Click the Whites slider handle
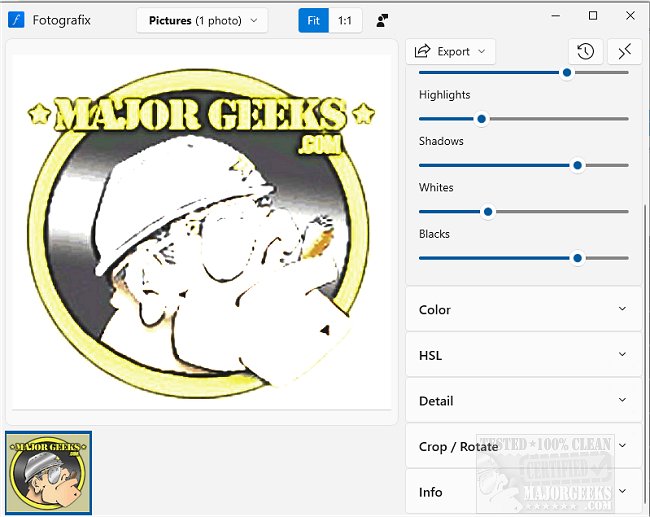650x517 pixels. (x=488, y=212)
